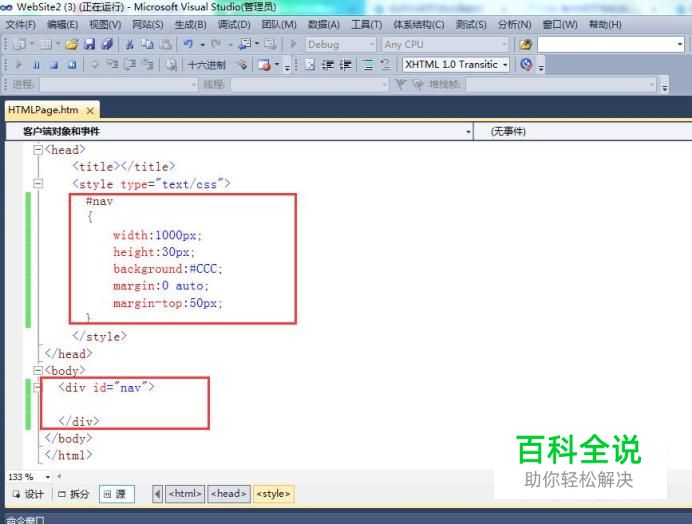Select the <style> tag navigator button
Viewport: 692px width, 524px height.
[273, 494]
